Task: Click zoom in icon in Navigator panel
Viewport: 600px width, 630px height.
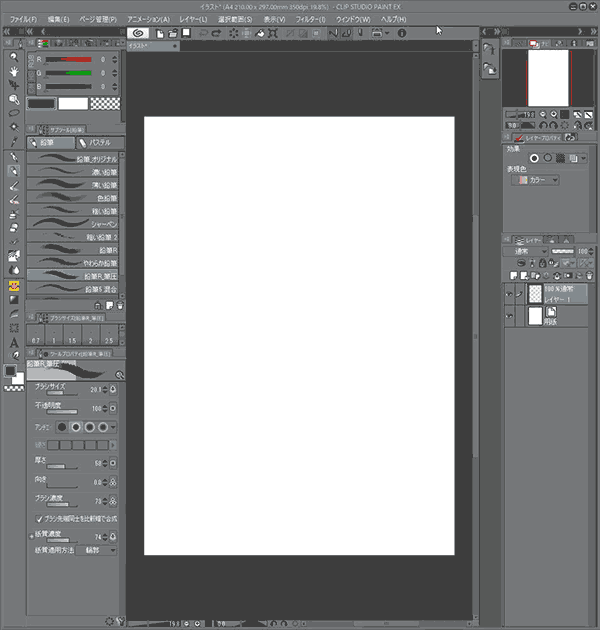Action: pos(554,115)
